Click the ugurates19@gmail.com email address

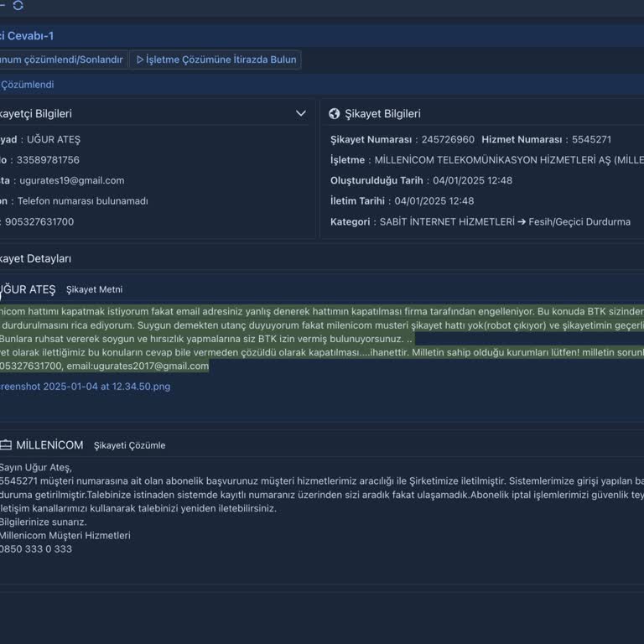click(x=71, y=180)
